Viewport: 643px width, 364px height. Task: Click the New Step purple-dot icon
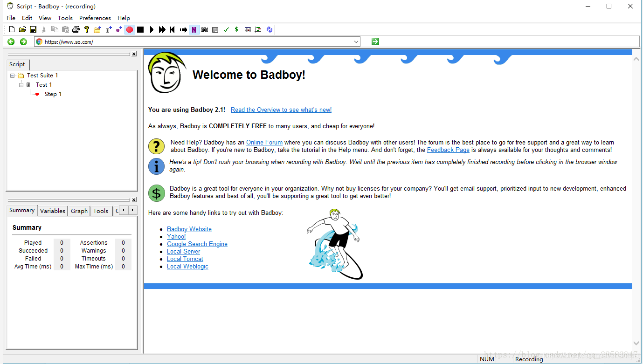click(x=119, y=29)
